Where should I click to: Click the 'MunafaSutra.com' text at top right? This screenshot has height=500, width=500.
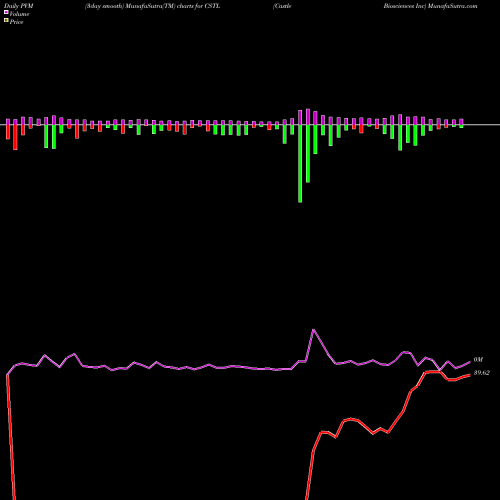point(453,6)
